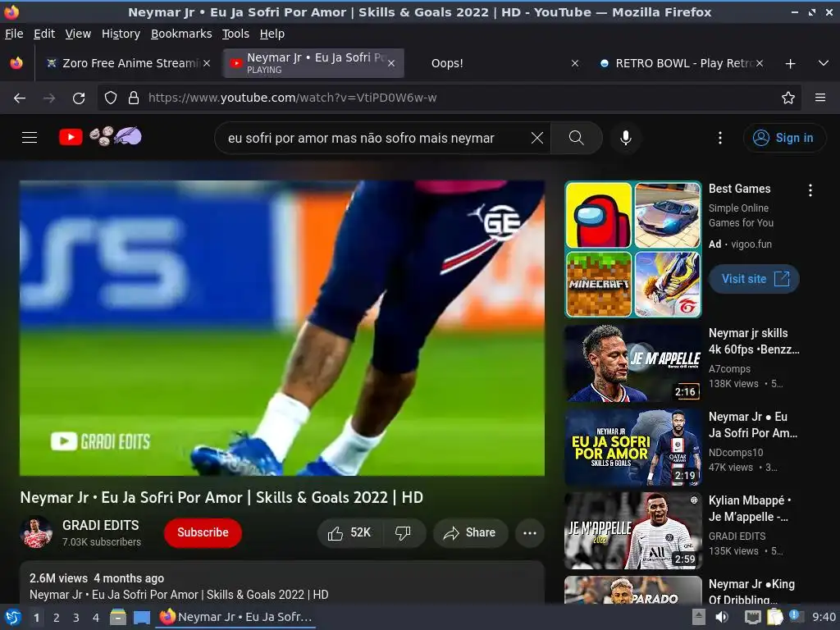Open YouTube settings three-dot menu
The height and width of the screenshot is (630, 840).
point(719,138)
